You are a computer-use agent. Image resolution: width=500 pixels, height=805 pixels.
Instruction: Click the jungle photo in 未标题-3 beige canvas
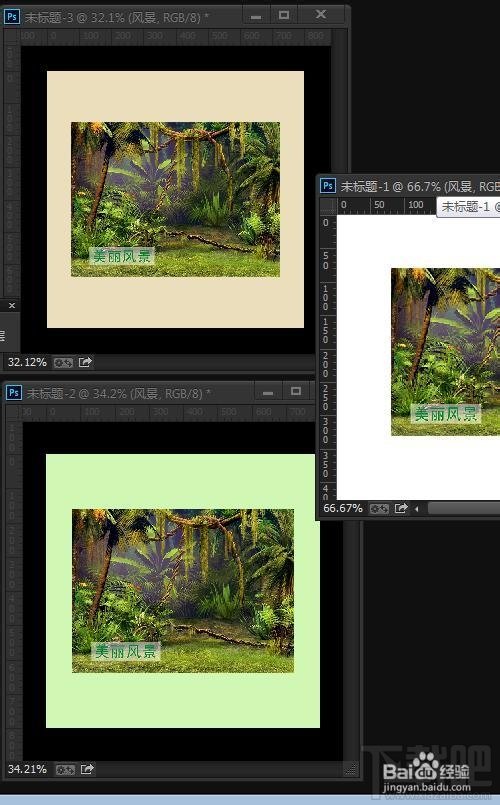[176, 199]
